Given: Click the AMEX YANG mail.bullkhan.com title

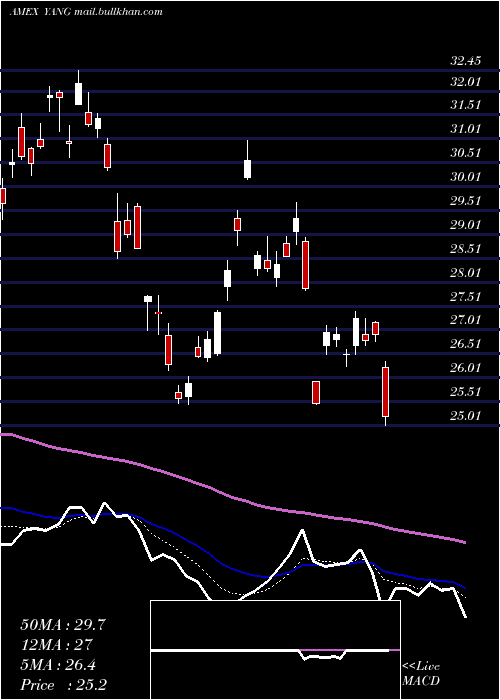Looking at the screenshot, I should [86, 12].
